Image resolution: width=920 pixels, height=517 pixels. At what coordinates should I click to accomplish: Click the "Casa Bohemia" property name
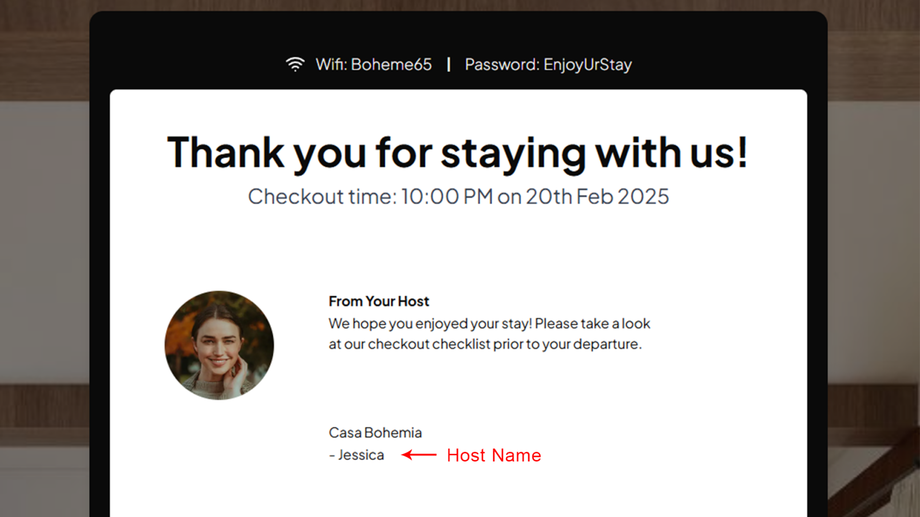pos(375,433)
